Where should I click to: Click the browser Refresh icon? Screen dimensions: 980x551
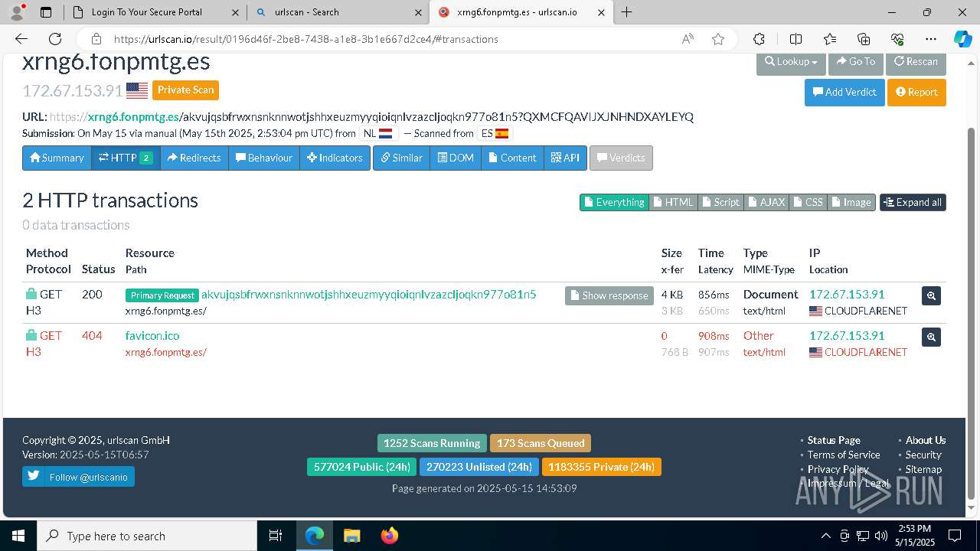55,39
